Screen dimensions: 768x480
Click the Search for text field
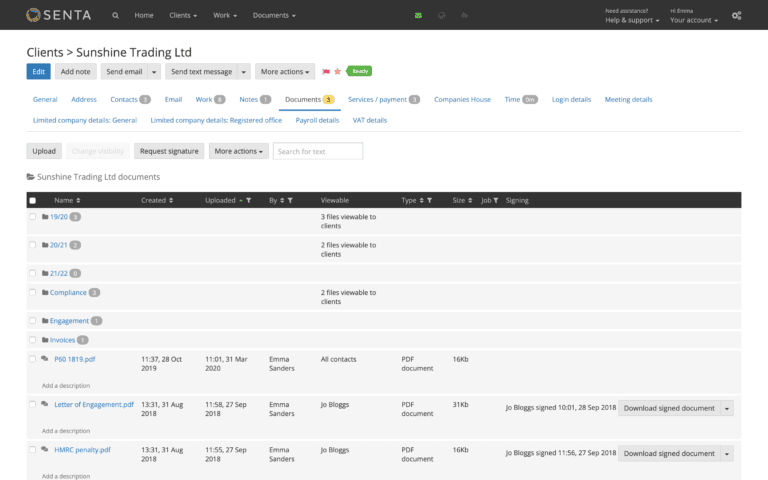(318, 151)
